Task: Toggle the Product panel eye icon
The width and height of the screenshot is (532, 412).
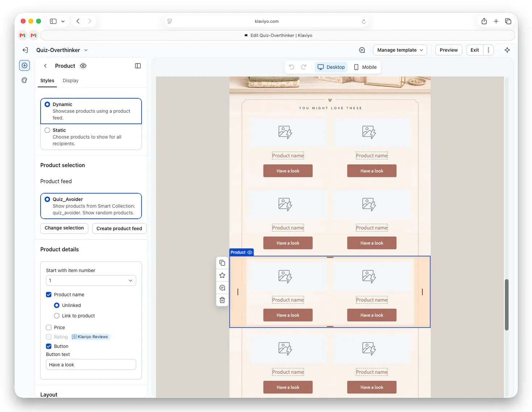Action: click(x=83, y=66)
